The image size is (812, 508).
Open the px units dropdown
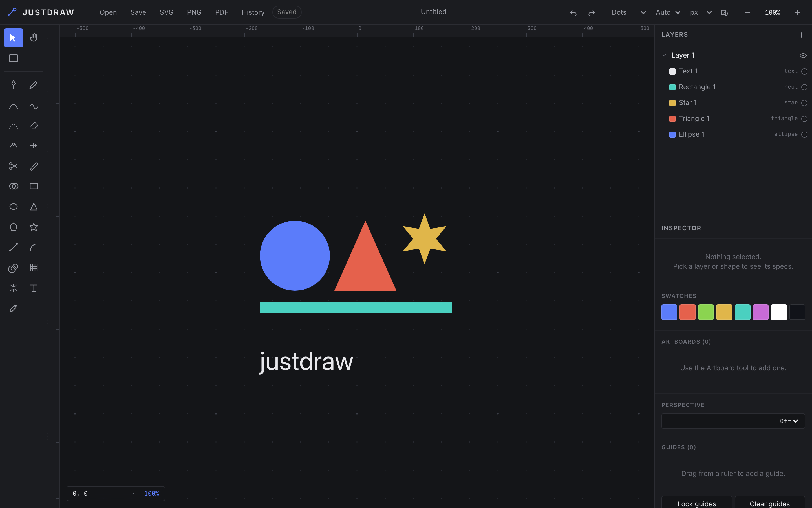[701, 12]
